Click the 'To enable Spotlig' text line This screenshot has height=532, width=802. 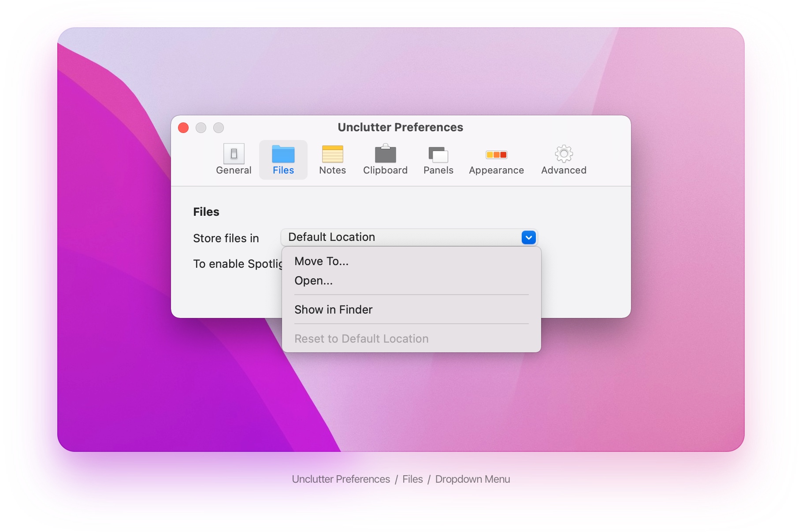point(238,264)
